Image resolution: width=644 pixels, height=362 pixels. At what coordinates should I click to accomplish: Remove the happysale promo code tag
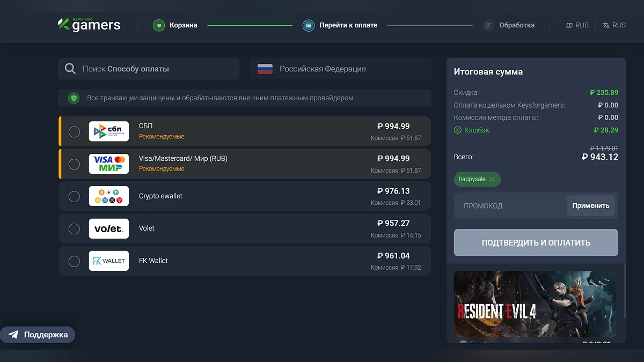click(x=492, y=179)
